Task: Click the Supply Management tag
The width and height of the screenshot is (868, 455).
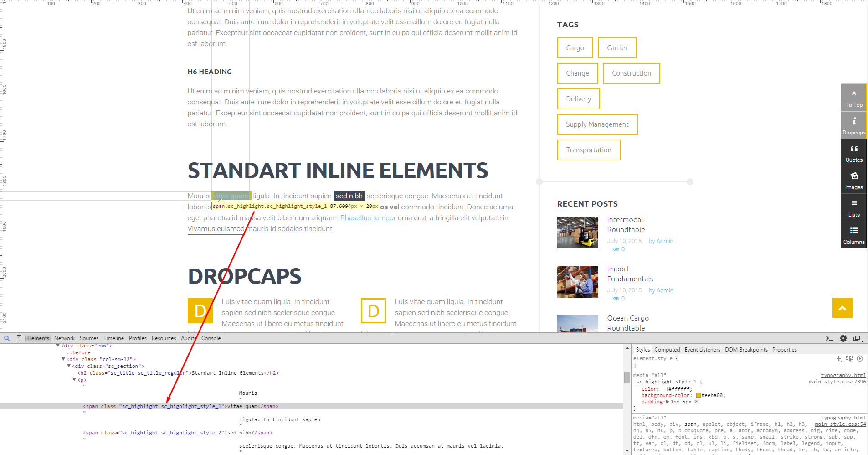Action: tap(597, 124)
